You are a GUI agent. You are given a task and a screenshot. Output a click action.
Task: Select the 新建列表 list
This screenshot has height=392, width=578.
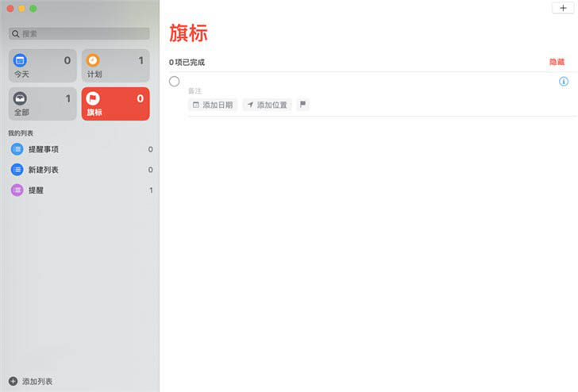pos(44,170)
